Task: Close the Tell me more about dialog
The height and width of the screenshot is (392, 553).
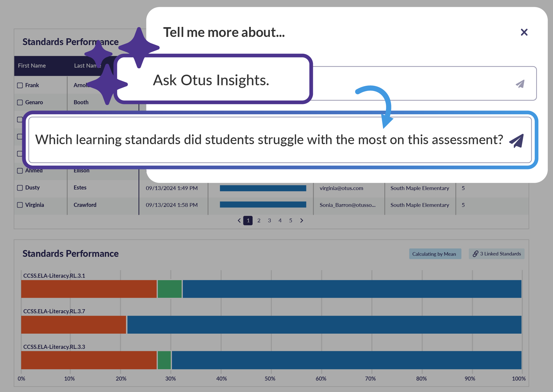Action: (x=524, y=32)
